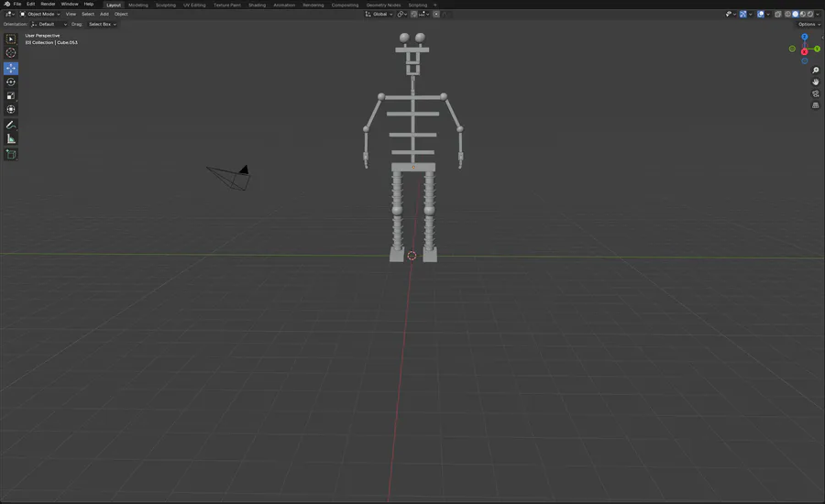This screenshot has width=825, height=504.
Task: Expand the sidebar with the arrow
Action: (x=823, y=38)
